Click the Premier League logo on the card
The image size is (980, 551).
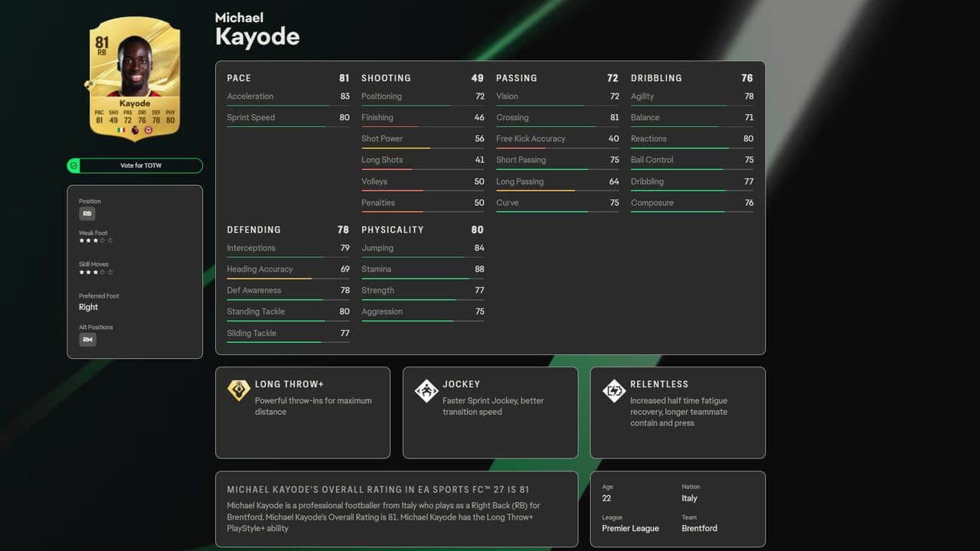135,130
